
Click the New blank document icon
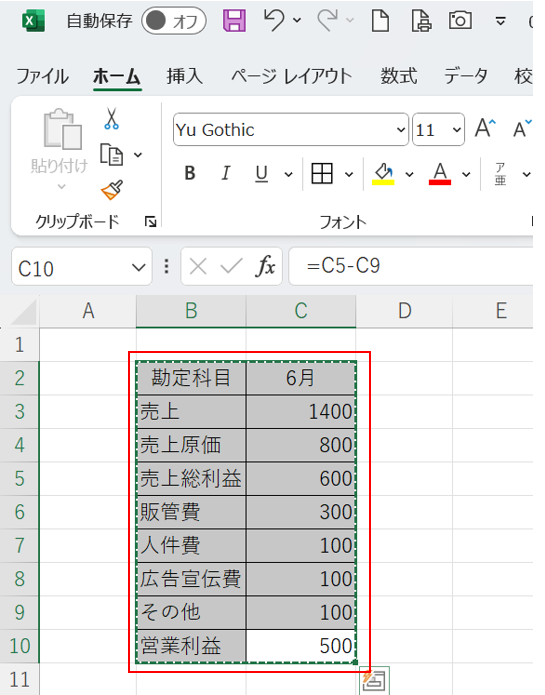[380, 21]
